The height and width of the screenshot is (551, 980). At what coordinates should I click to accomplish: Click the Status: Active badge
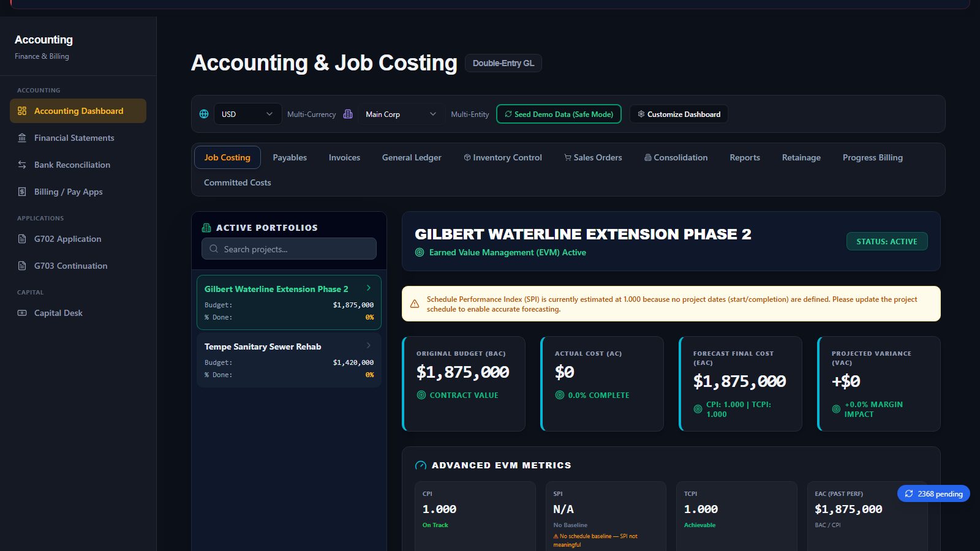click(x=887, y=241)
